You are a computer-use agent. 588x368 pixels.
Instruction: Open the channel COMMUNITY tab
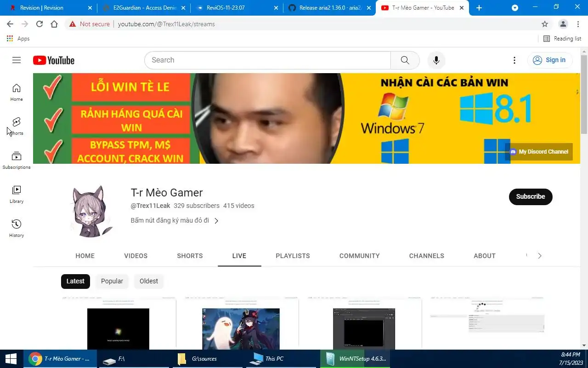click(360, 256)
